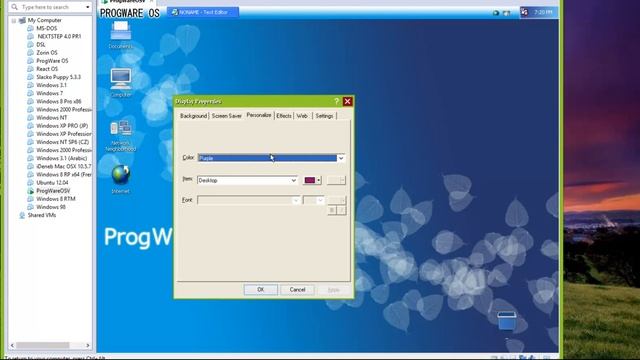Image resolution: width=640 pixels, height=360 pixels.
Task: Click the running ProgWareOSV VM icon
Action: click(30, 191)
